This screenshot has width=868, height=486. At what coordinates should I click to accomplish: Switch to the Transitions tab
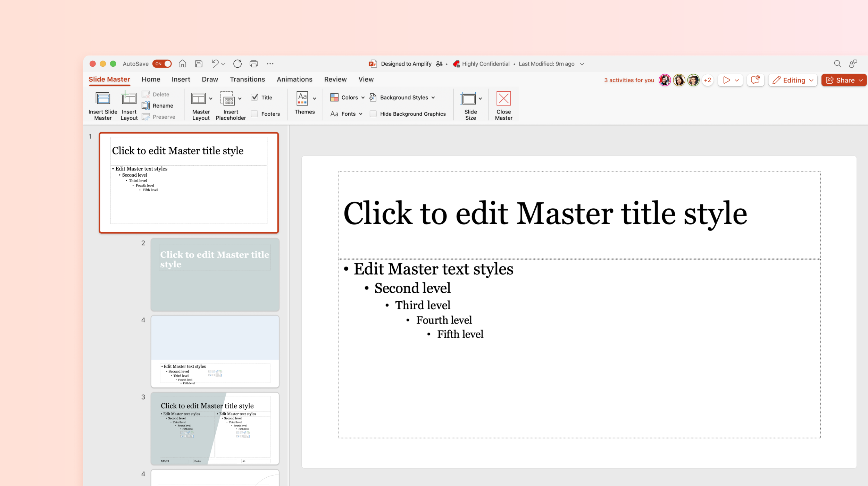pyautogui.click(x=247, y=79)
